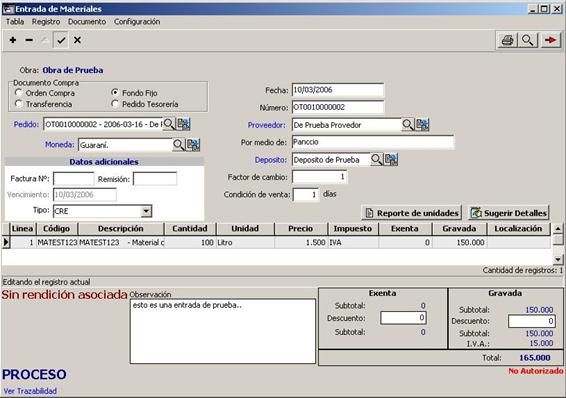Open Moneda search magnifier icon
The image size is (566, 398).
point(178,145)
